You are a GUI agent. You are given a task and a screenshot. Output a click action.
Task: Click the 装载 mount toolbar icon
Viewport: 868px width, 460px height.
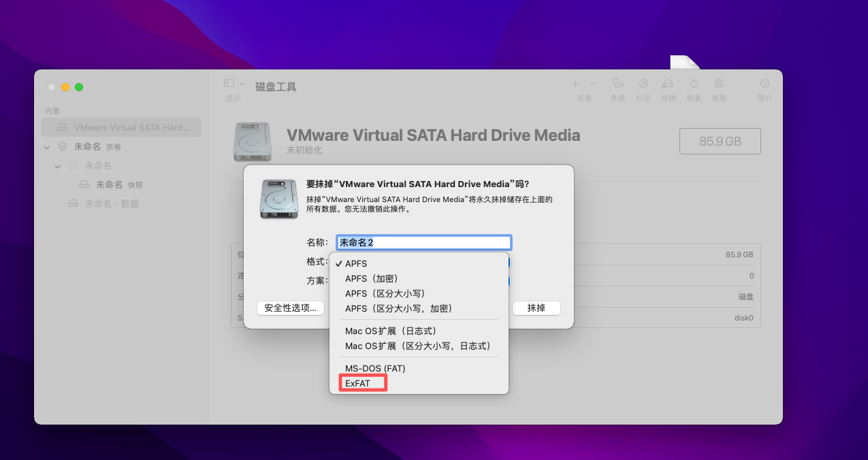click(x=719, y=84)
